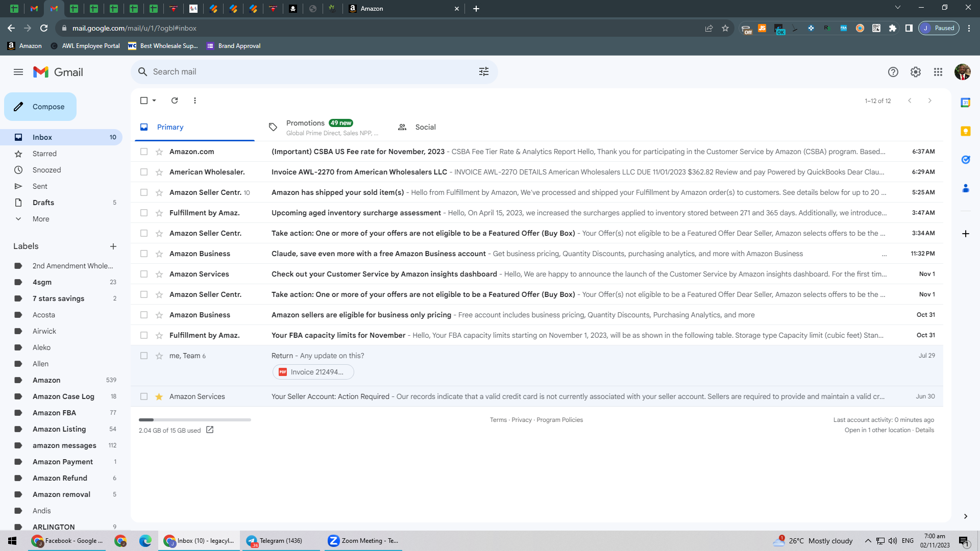Click Get add-ons plus icon in side panel
The image size is (980, 551).
coord(966,234)
